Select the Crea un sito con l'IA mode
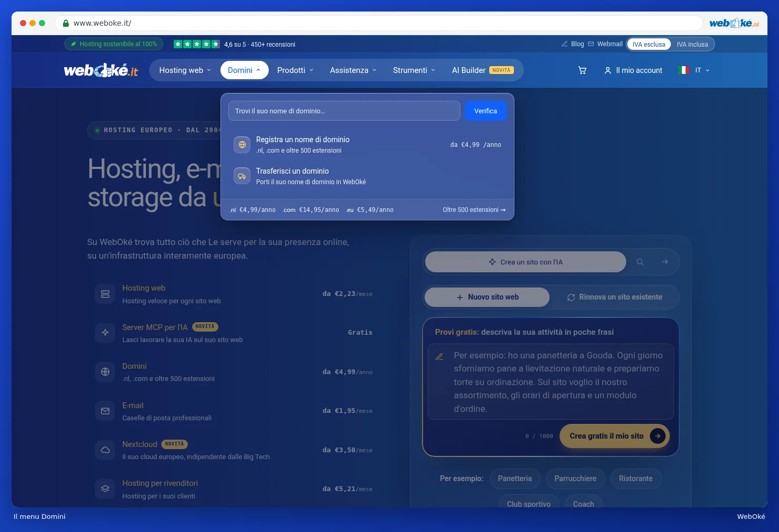 [x=525, y=262]
